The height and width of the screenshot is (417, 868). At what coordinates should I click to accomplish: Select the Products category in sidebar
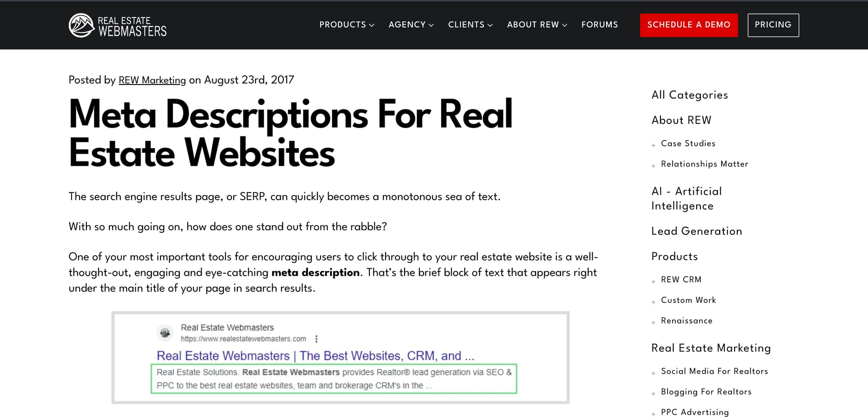(675, 257)
